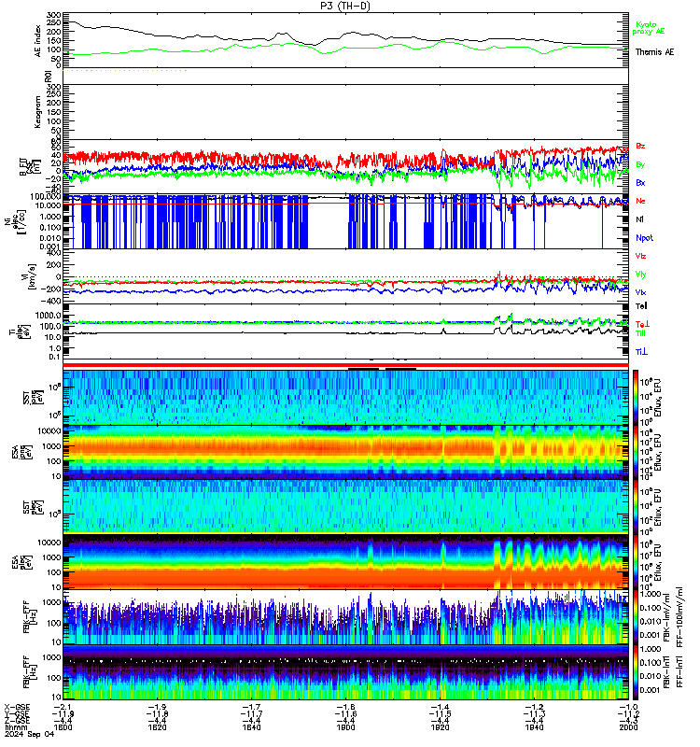The width and height of the screenshot is (700, 747).
Task: Click inside the B_FIT magnetic field panel
Action: click(x=345, y=167)
